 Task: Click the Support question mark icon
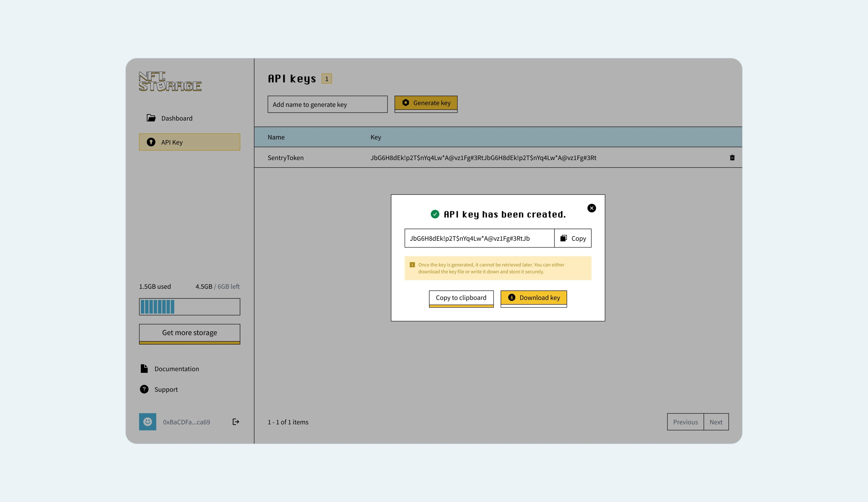144,389
